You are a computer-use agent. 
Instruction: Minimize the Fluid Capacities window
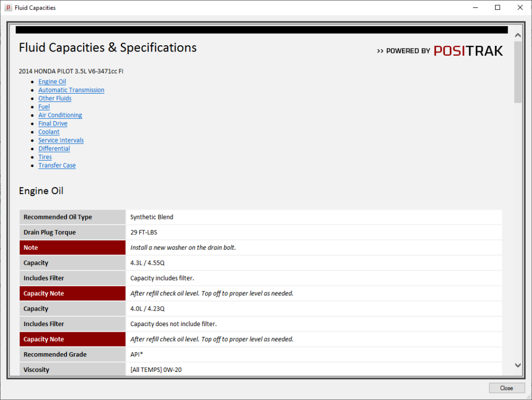point(475,7)
